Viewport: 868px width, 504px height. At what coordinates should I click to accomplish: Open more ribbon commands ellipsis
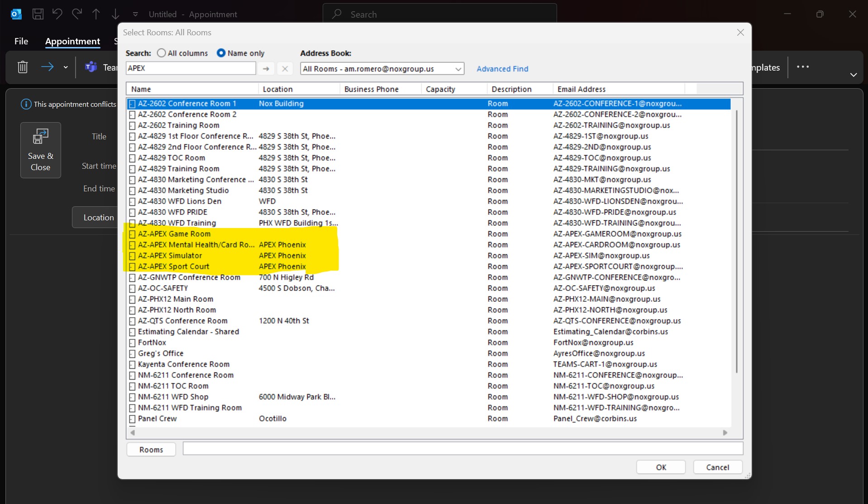point(803,67)
